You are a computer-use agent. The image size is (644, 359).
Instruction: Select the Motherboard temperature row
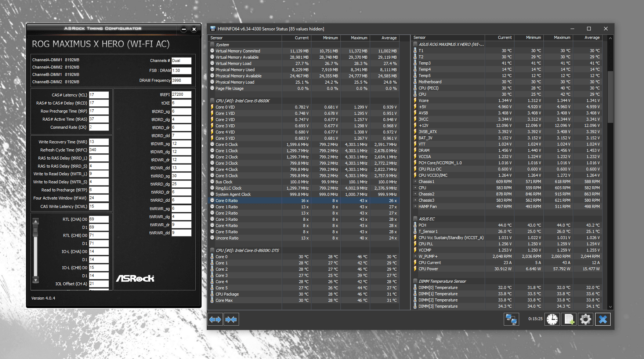point(507,82)
